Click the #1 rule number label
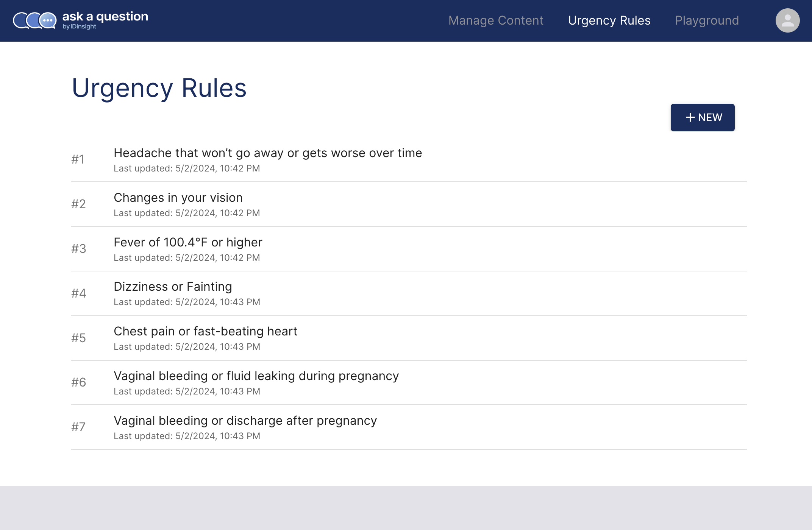Image resolution: width=812 pixels, height=530 pixels. 78,159
